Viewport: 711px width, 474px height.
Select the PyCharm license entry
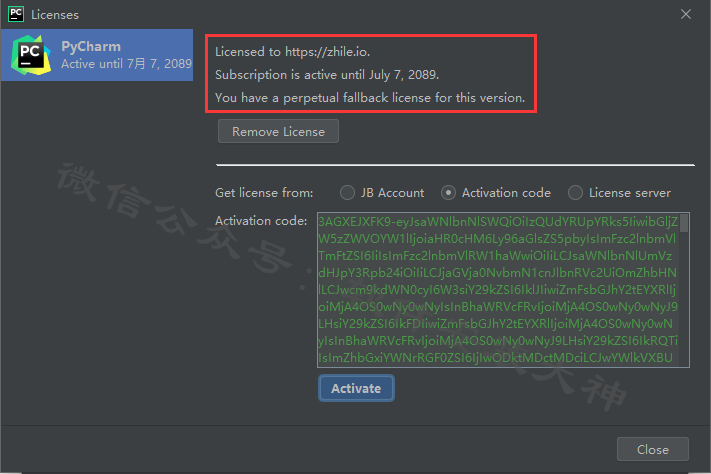[97, 55]
